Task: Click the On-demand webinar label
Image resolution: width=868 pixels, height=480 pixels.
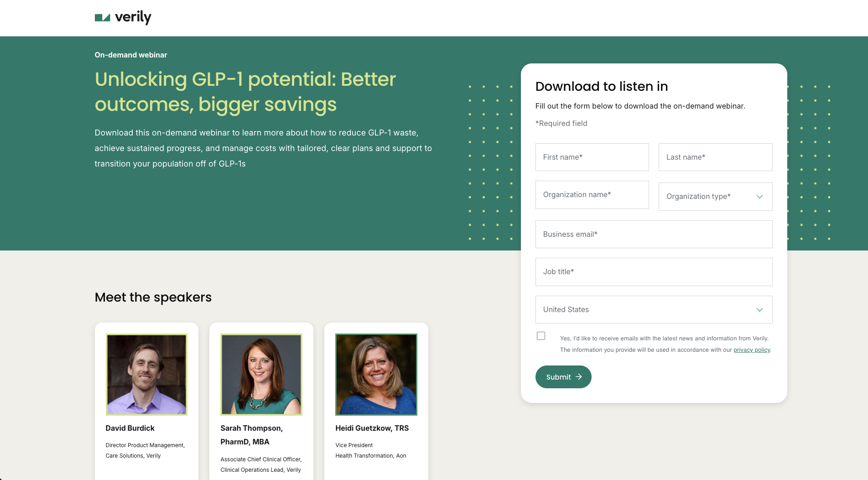Action: [x=131, y=55]
